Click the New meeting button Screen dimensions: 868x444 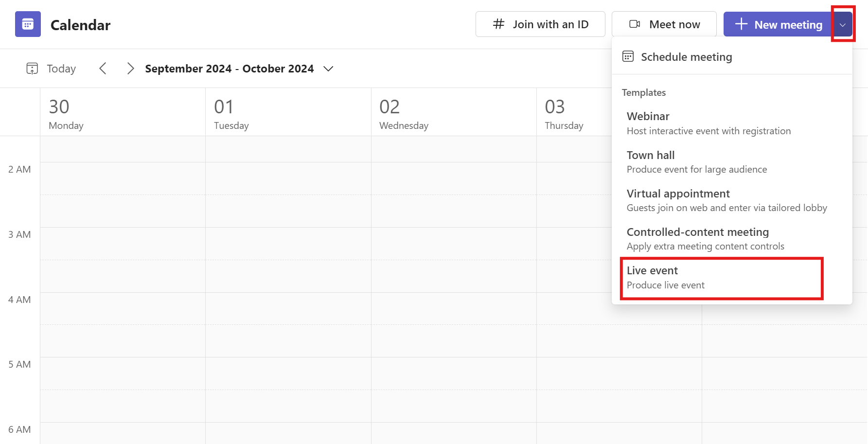click(x=778, y=24)
